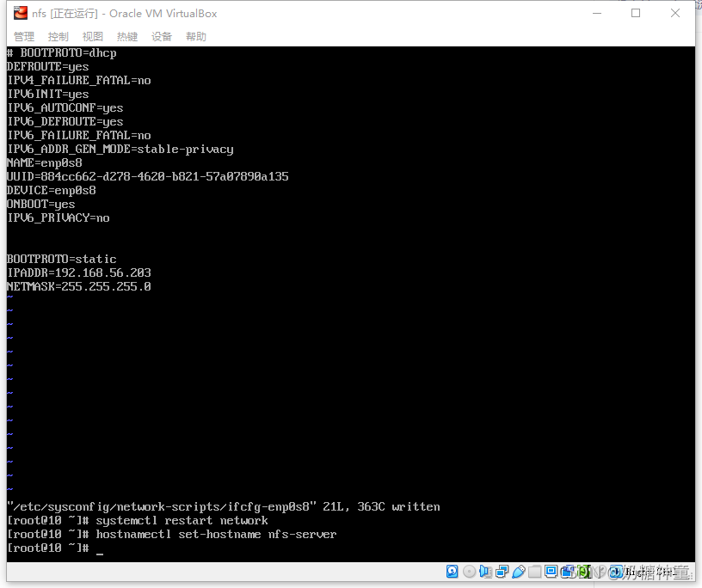Screen dimensions: 702x588
Task: Click the NETMASK=255.255.255.0 line
Action: coord(79,286)
